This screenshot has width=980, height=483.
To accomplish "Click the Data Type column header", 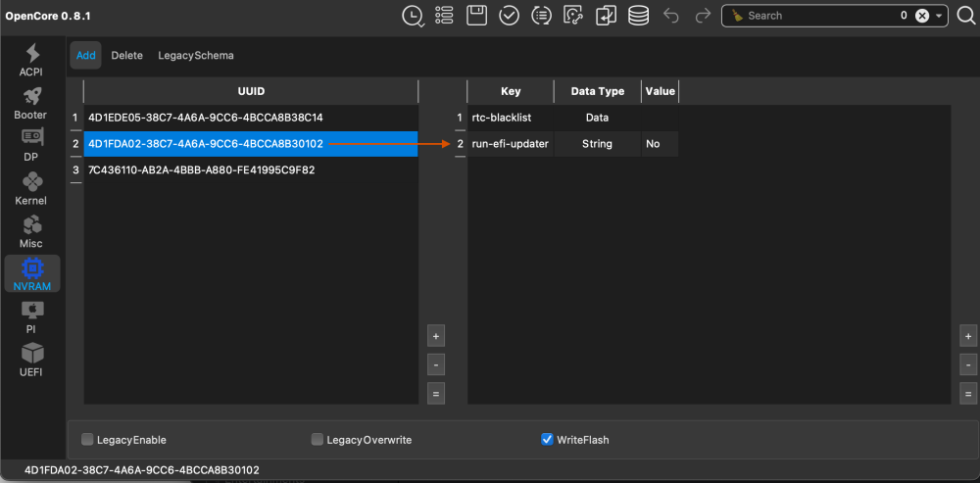I will tap(598, 91).
